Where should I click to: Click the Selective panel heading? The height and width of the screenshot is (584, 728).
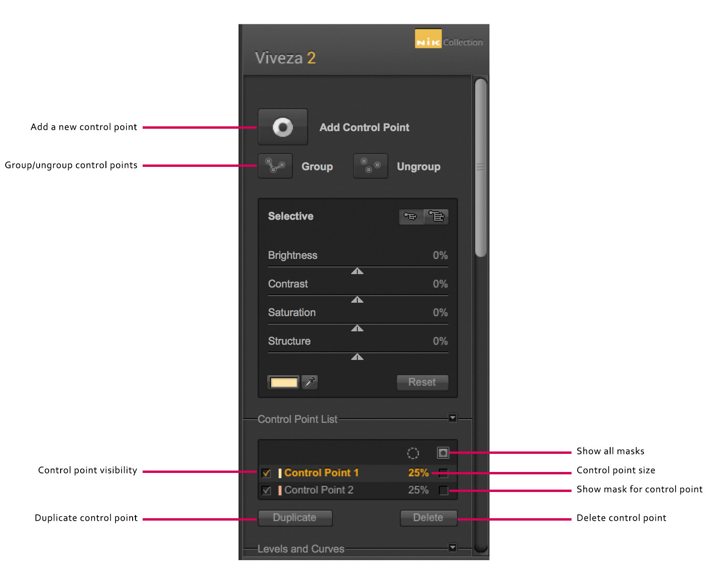tap(291, 216)
